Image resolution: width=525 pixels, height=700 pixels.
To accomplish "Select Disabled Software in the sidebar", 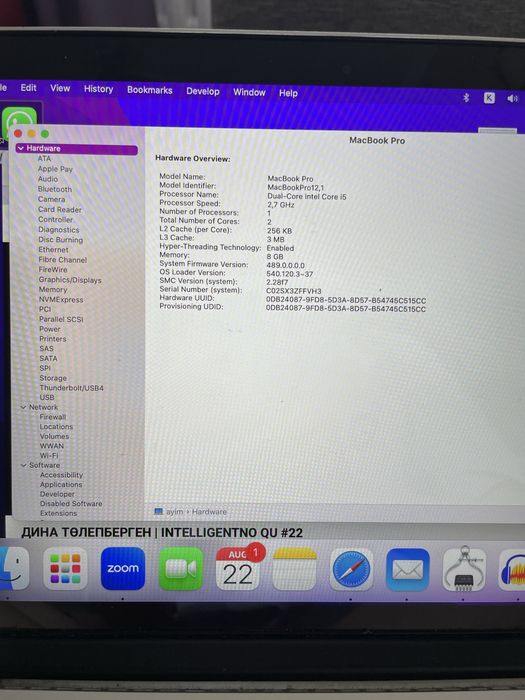I will point(71,504).
